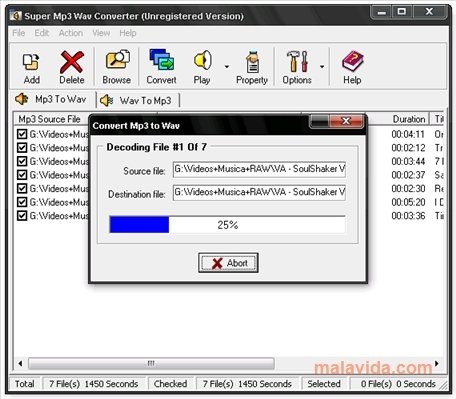
Task: Click the horizontal scrollbar right arrow
Action: (437, 363)
